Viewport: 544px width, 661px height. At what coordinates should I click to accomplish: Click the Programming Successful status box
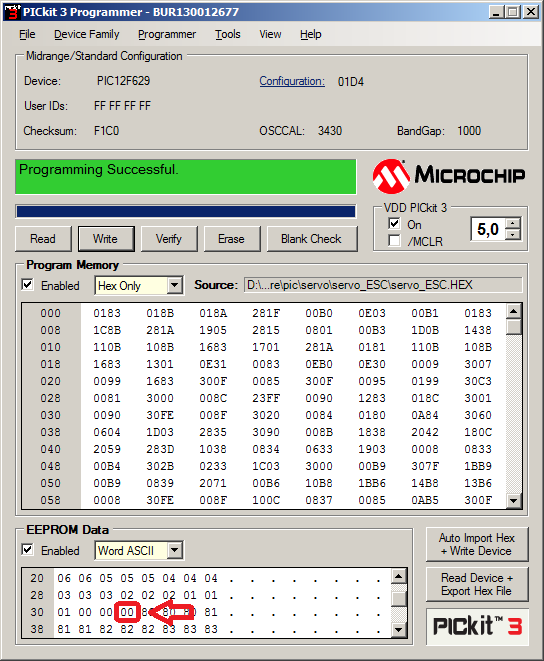[x=186, y=177]
